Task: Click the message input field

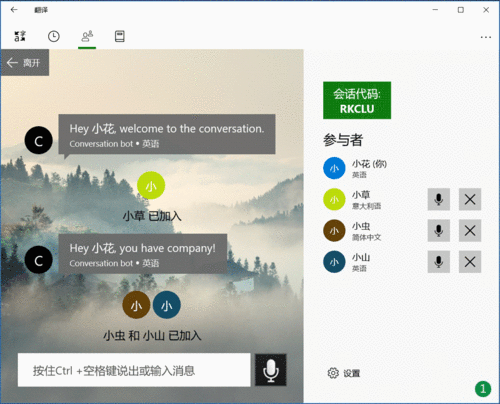Action: 134,370
